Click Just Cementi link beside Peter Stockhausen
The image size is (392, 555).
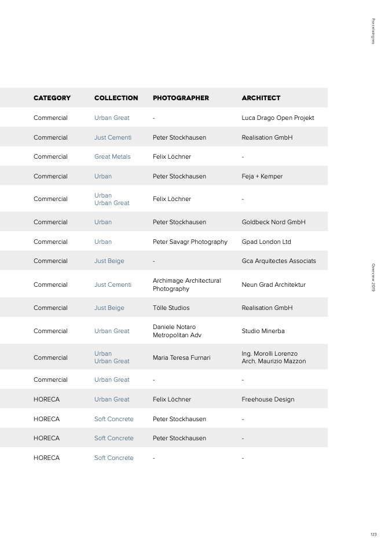[x=112, y=137]
